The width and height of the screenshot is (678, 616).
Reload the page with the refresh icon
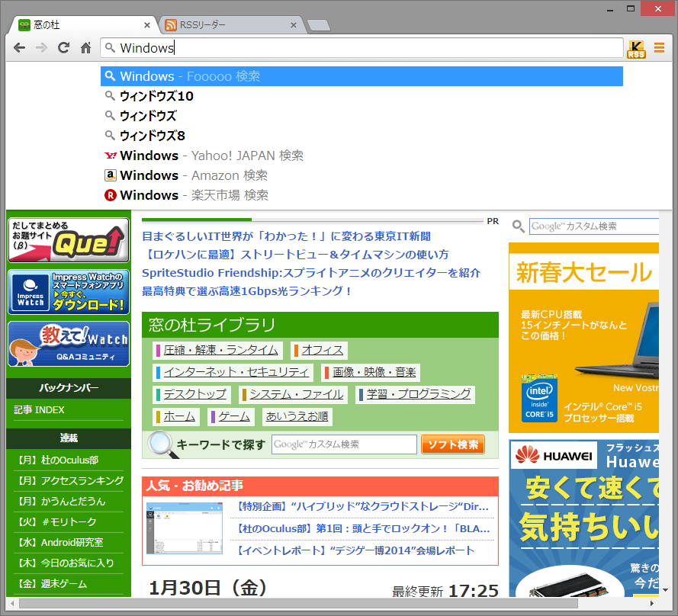(63, 47)
